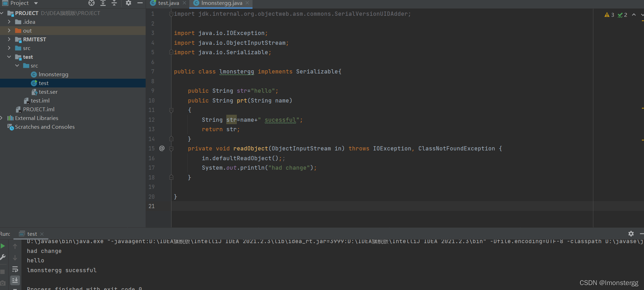Open Run panel settings gear
Viewport: 644px width, 290px height.
click(x=631, y=234)
